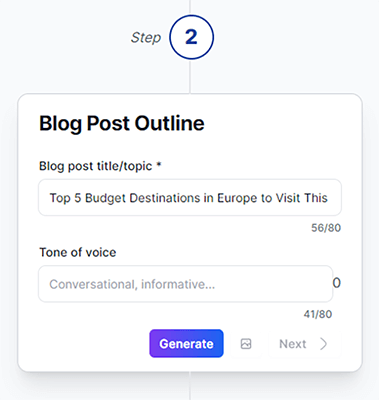Click the 56/80 character counter
379x400 pixels.
[x=326, y=228]
